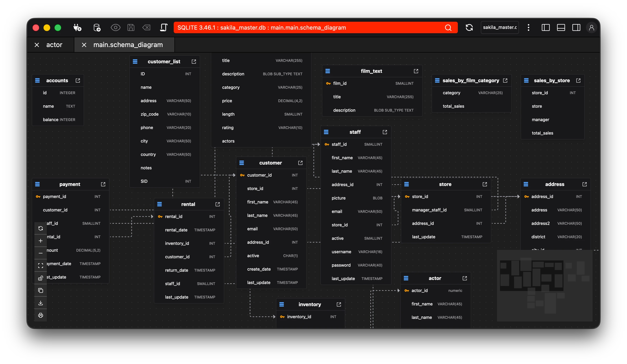This screenshot has width=627, height=364.
Task: Click the add connection plug icon
Action: (77, 28)
